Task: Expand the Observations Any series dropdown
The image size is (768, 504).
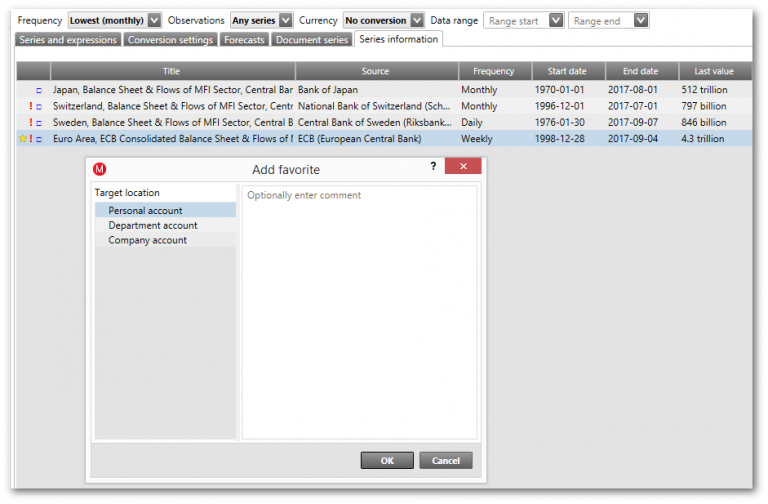Action: pos(286,20)
